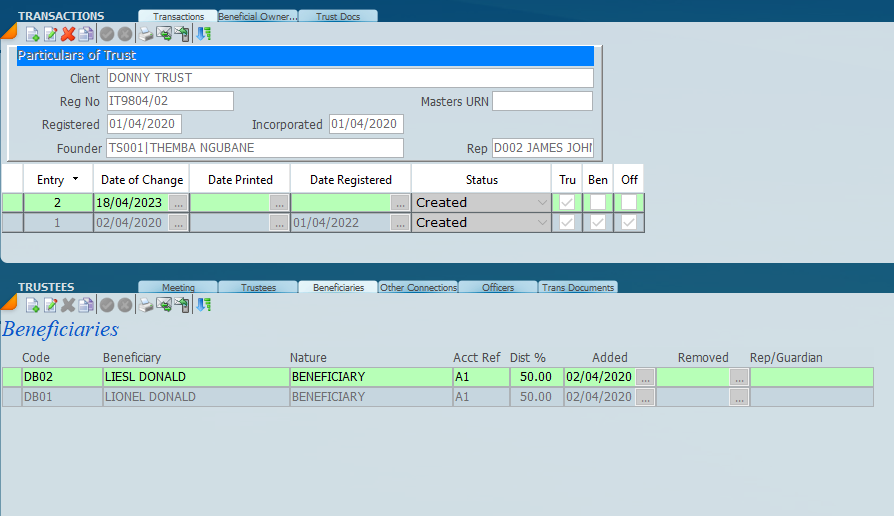Open date picker for 18/04/2023 Date of Change

[178, 202]
